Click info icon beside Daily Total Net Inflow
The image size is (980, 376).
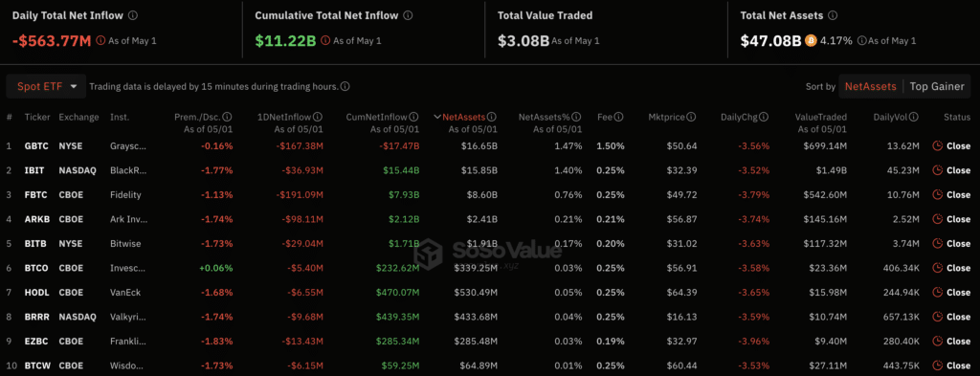tap(133, 15)
